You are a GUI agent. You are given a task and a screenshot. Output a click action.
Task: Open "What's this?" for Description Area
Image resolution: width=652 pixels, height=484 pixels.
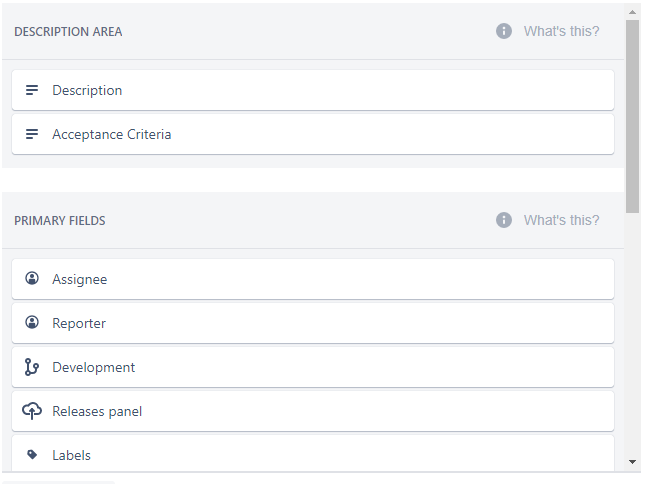561,31
